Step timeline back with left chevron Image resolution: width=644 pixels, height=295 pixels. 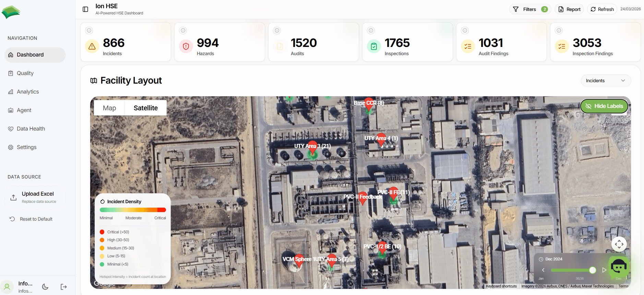click(543, 270)
